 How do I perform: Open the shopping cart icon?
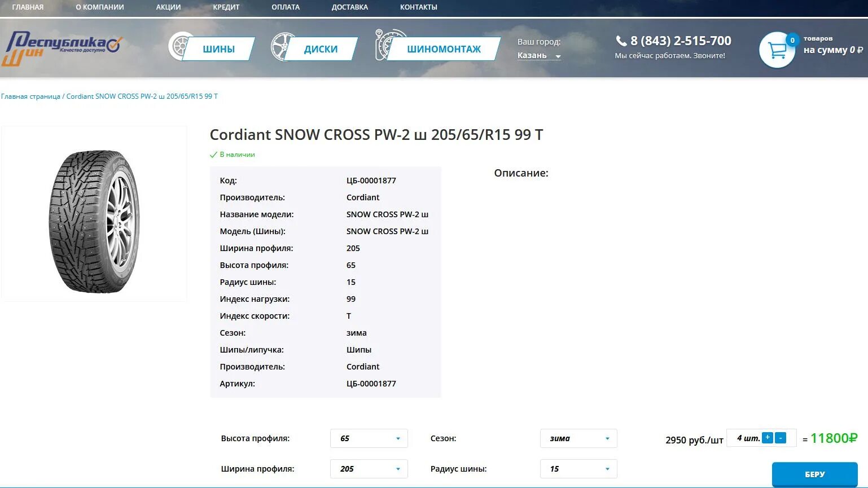[777, 50]
